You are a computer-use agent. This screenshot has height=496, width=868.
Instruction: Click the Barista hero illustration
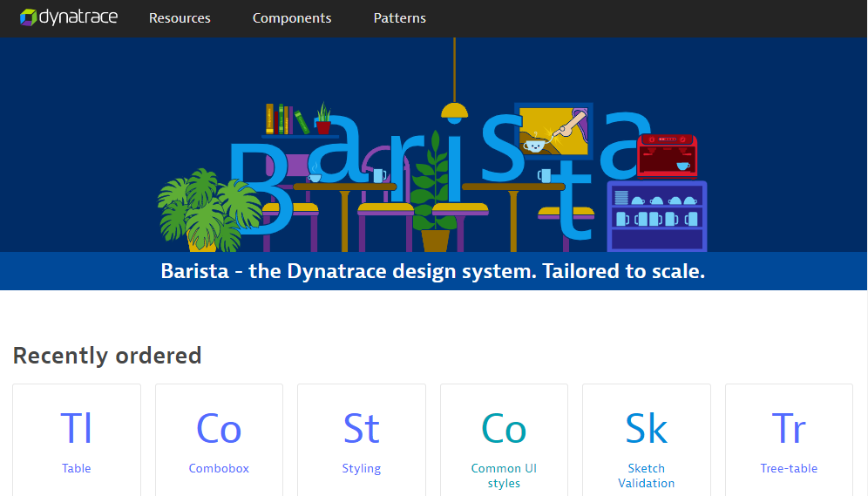click(433, 145)
